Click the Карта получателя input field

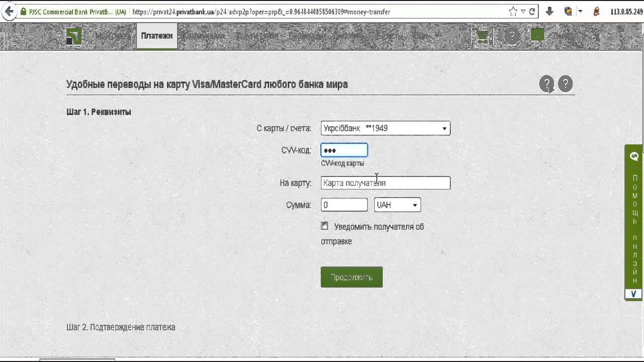385,183
